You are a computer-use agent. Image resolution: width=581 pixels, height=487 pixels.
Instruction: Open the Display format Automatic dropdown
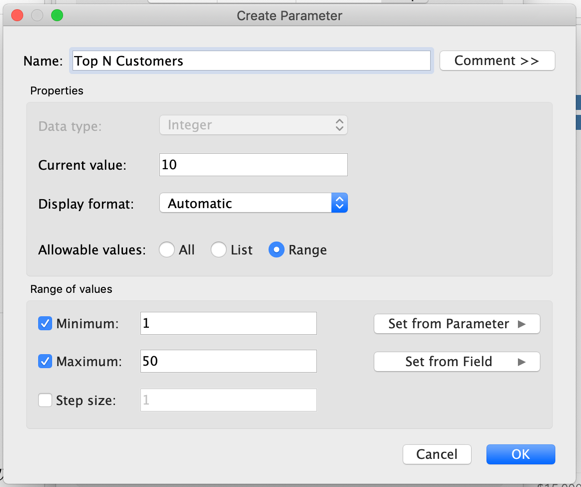(253, 203)
